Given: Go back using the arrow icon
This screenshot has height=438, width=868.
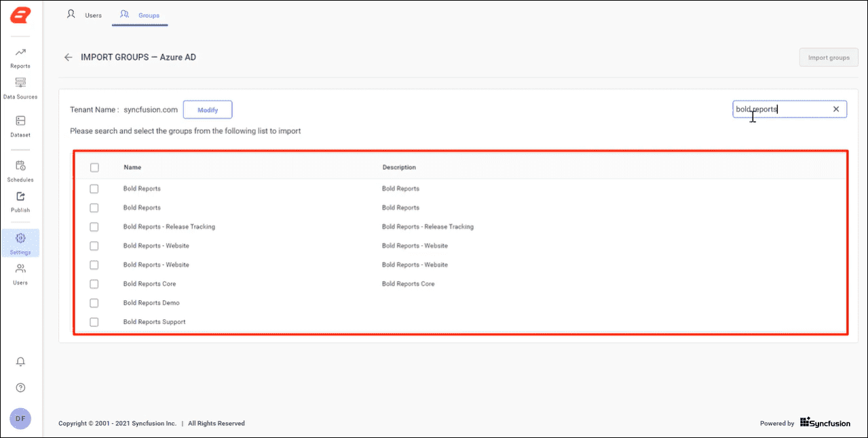Looking at the screenshot, I should coord(68,57).
